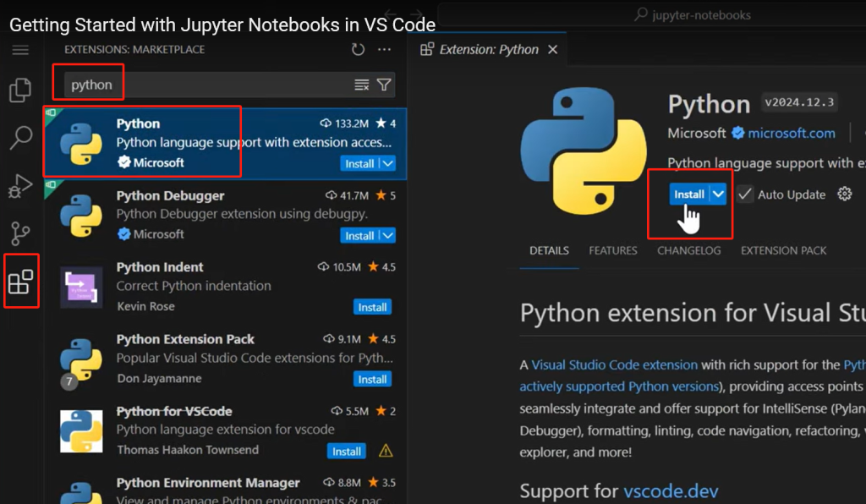The width and height of the screenshot is (866, 504).
Task: Install the Python Indent extension
Action: click(x=372, y=307)
